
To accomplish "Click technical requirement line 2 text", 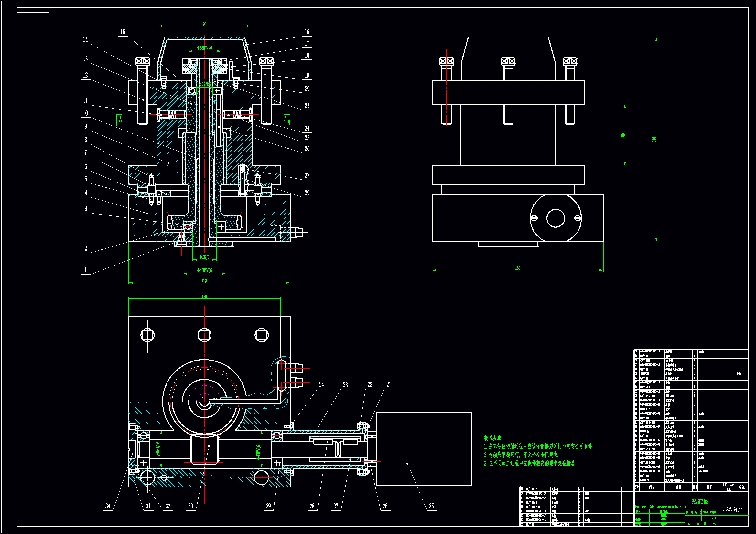I will [521, 455].
